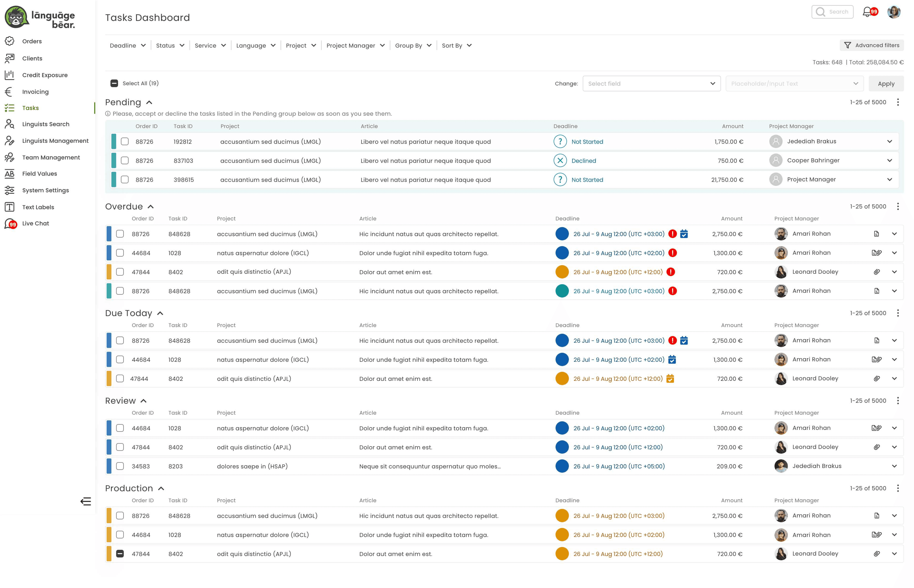
Task: Open the Sort By menu
Action: point(457,46)
